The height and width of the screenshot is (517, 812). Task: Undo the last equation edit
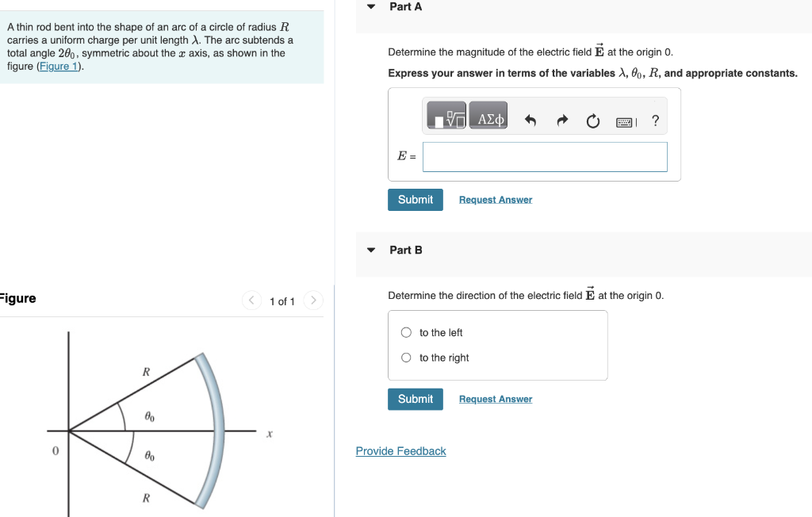pos(531,121)
